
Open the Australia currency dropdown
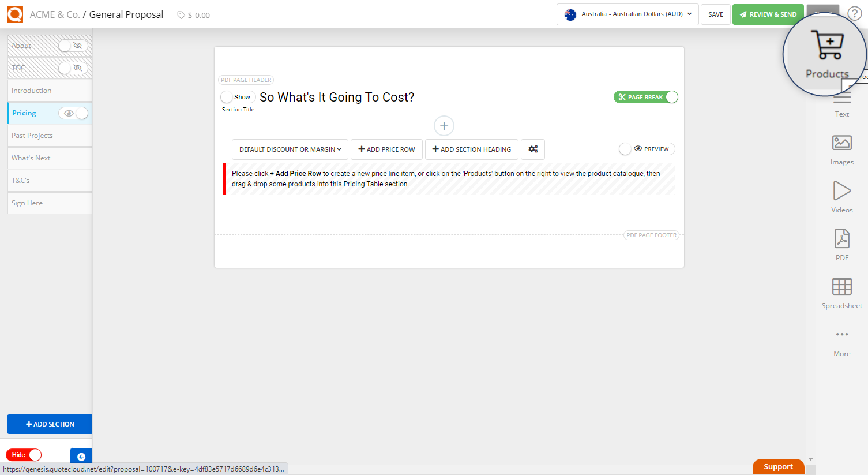click(x=627, y=14)
